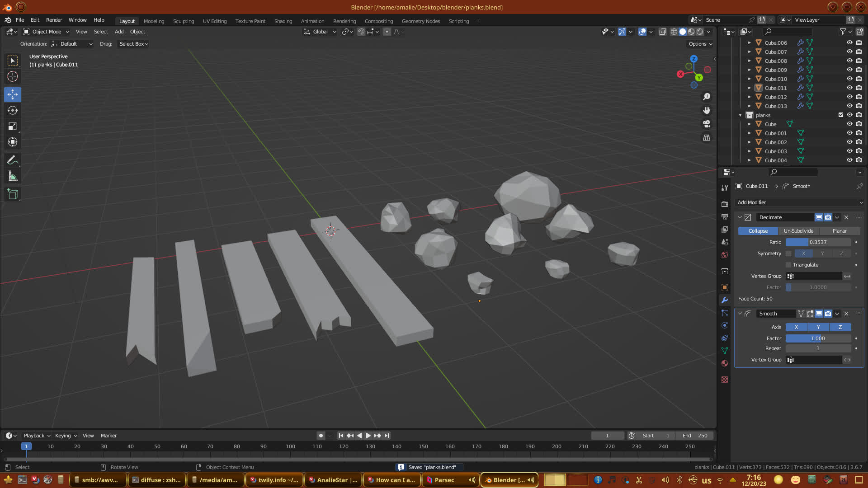
Task: Toggle camera view in viewport
Action: point(707,124)
